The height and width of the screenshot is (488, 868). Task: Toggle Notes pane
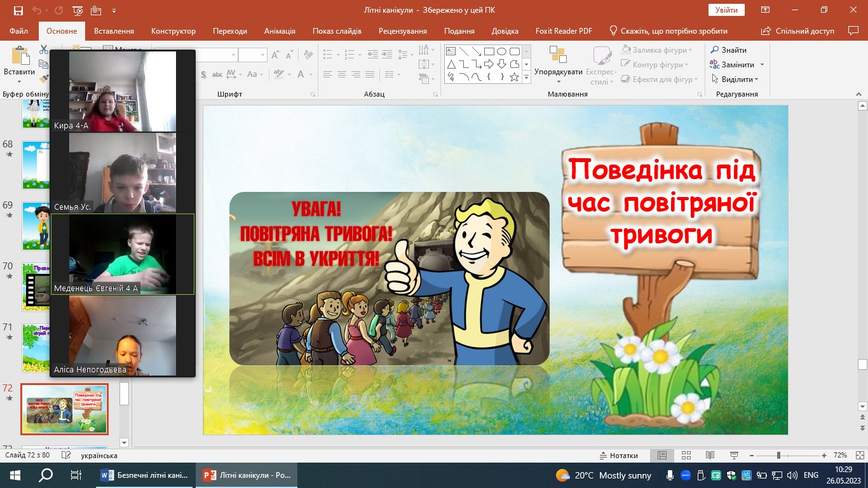click(x=619, y=456)
